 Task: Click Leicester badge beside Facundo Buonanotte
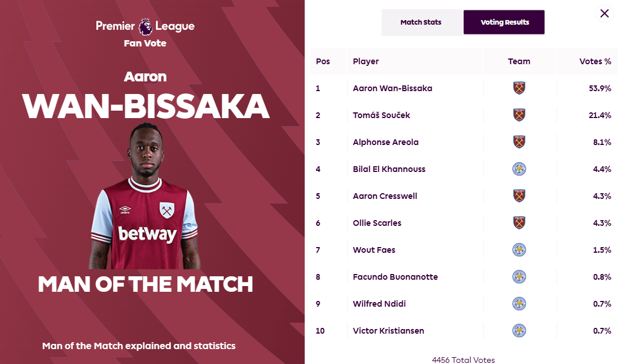pos(519,276)
